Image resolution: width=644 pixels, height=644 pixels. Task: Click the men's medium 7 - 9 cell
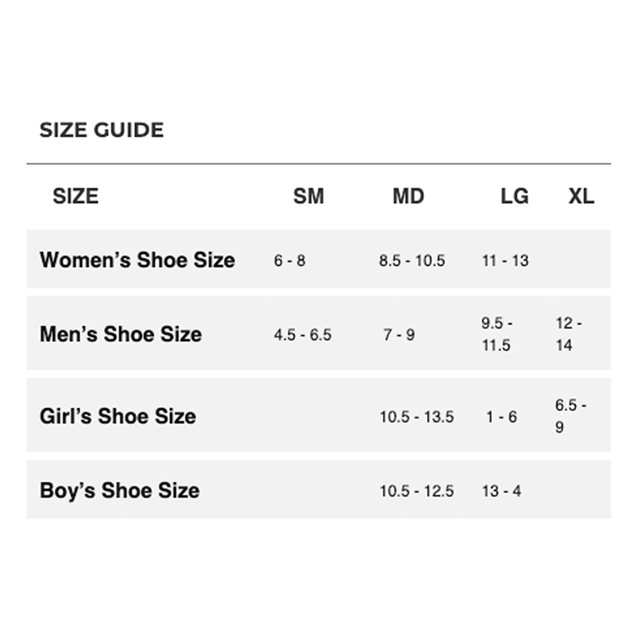(399, 335)
